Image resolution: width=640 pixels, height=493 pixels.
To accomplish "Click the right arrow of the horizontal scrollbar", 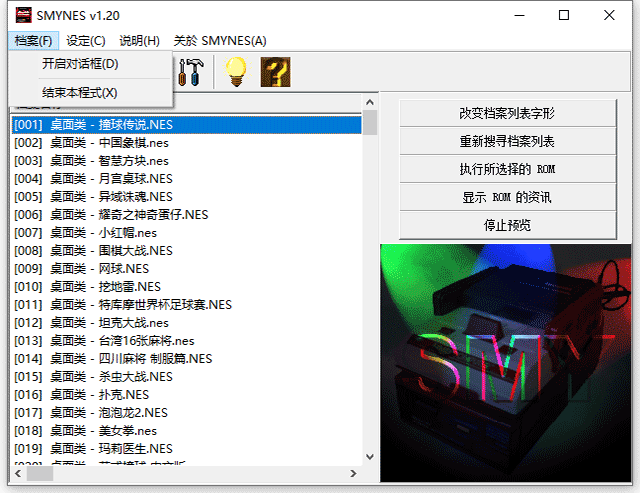I will coord(353,473).
